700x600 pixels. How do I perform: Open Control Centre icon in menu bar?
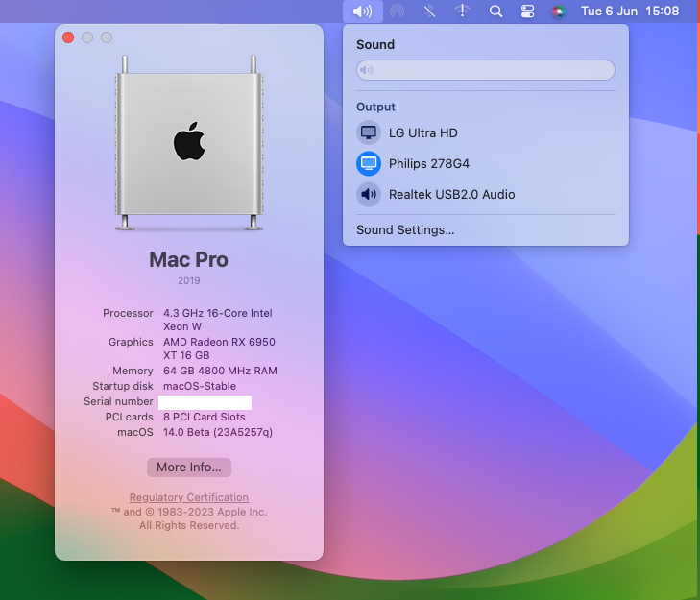528,12
